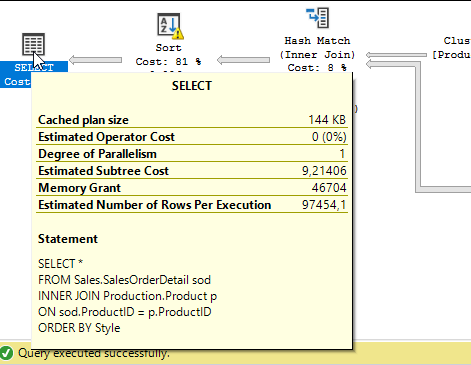Click the '0 (0%)' value
Image resolution: width=471 pixels, height=365 pixels.
pos(329,137)
